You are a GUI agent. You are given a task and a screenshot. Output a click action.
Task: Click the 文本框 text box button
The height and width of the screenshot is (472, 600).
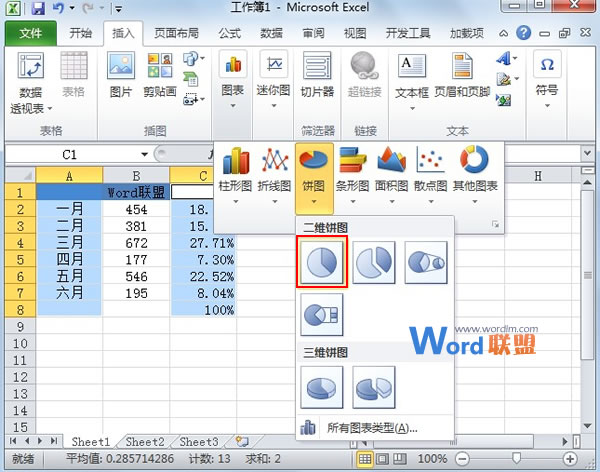click(411, 75)
